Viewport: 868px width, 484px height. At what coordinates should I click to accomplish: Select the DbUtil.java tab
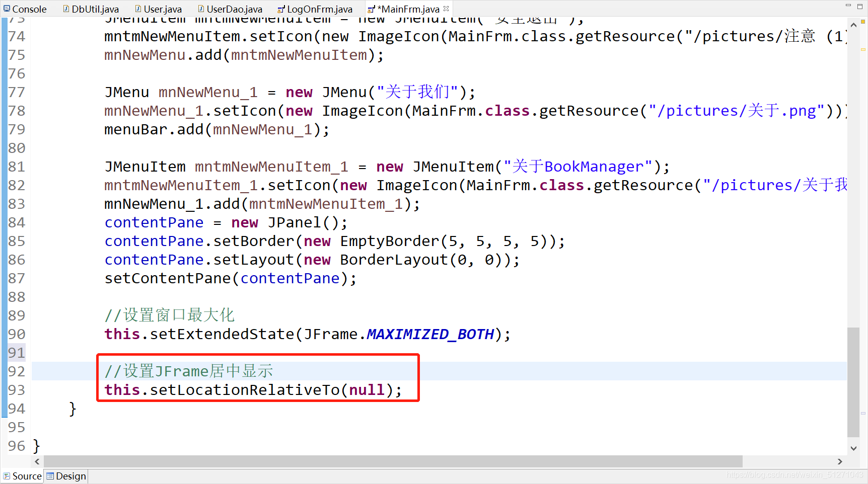tap(93, 9)
